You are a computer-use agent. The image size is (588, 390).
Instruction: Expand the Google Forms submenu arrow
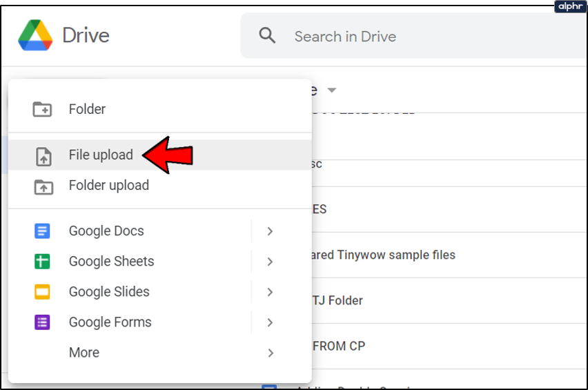coord(270,322)
